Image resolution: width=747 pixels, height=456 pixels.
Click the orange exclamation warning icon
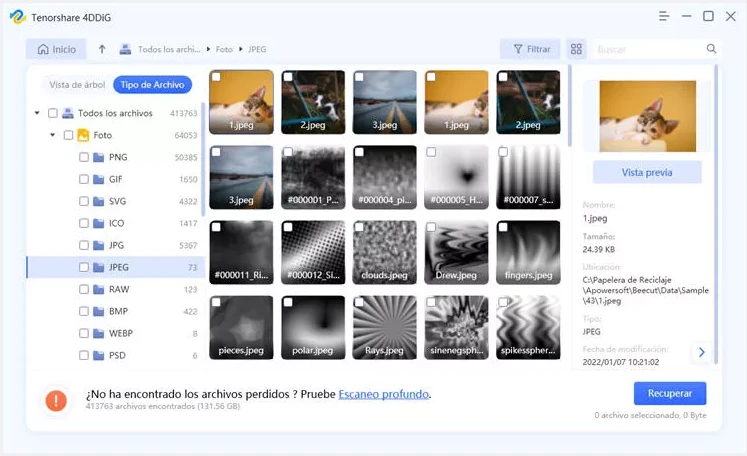coord(56,400)
